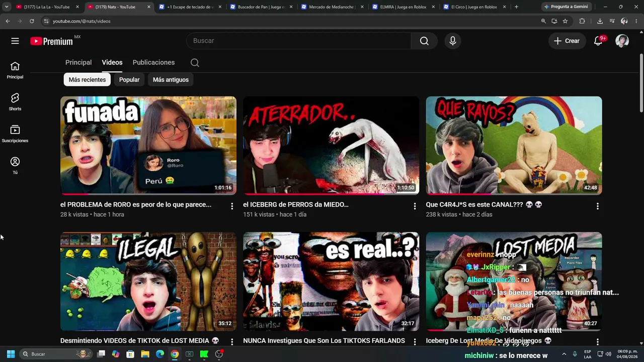The width and height of the screenshot is (644, 362).
Task: Bookmark this page with the star
Action: (x=565, y=21)
